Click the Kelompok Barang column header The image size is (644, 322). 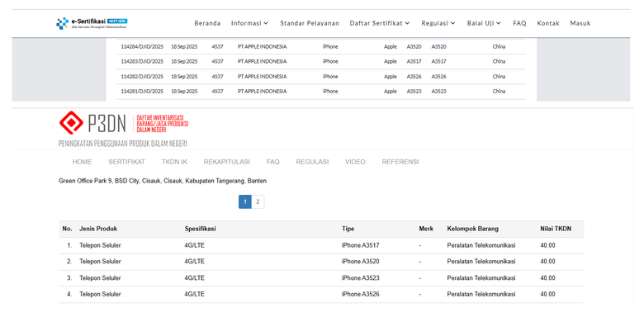[473, 229]
